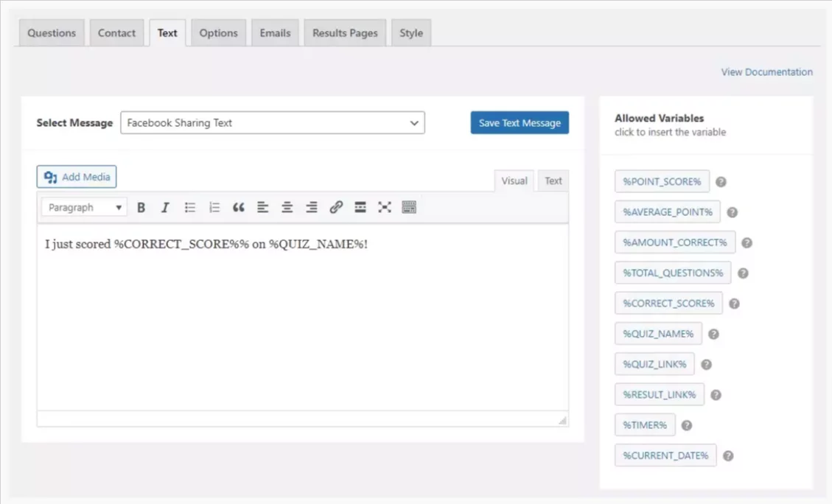Center align the text

287,208
